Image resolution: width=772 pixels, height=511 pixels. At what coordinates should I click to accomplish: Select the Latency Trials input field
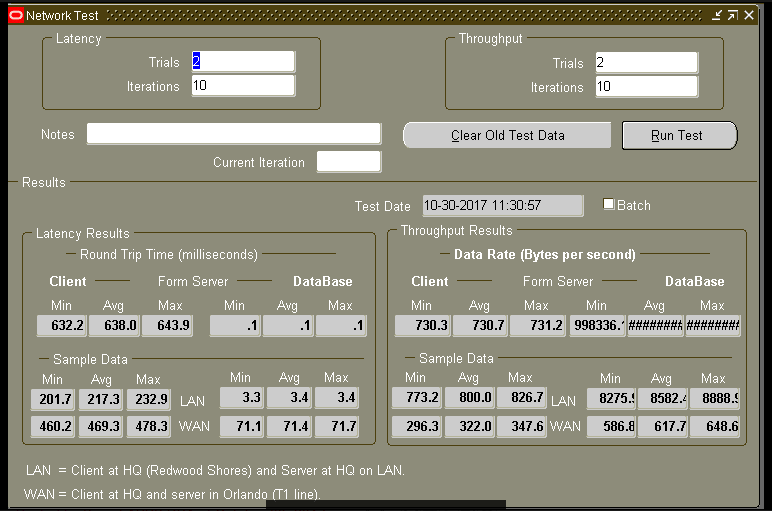point(243,62)
